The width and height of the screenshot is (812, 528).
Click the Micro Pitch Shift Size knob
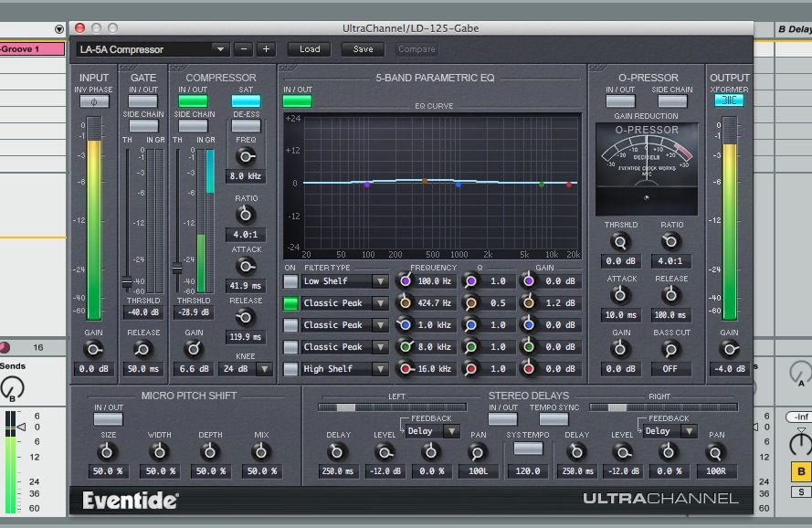click(107, 452)
